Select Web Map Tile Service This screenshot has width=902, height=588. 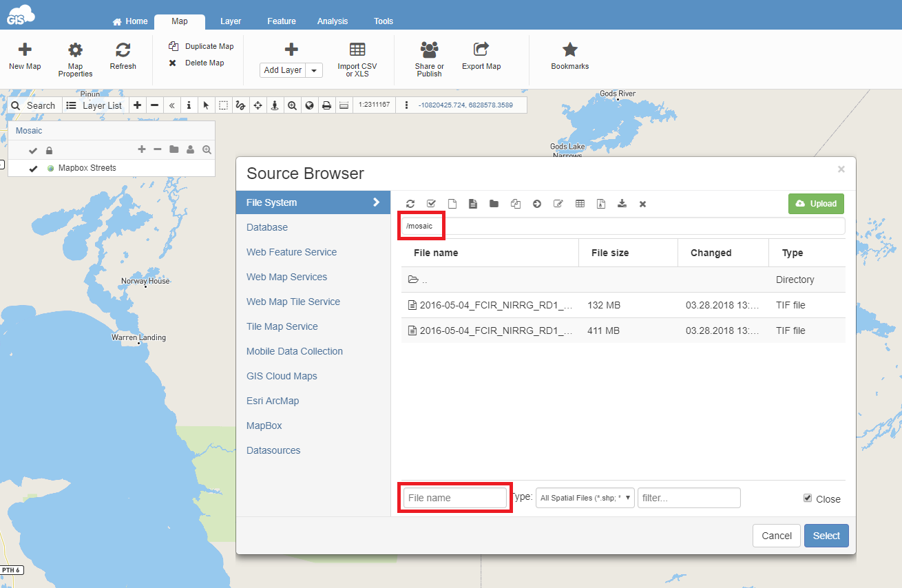(293, 302)
